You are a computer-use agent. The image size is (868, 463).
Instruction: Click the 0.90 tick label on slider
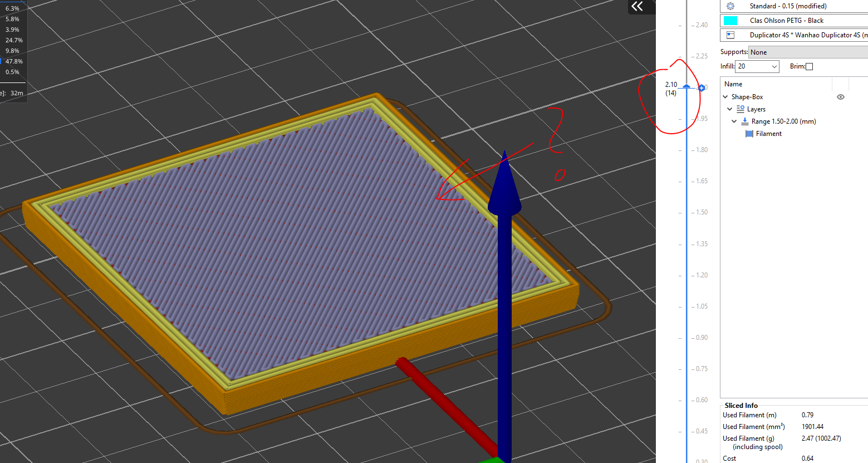702,338
